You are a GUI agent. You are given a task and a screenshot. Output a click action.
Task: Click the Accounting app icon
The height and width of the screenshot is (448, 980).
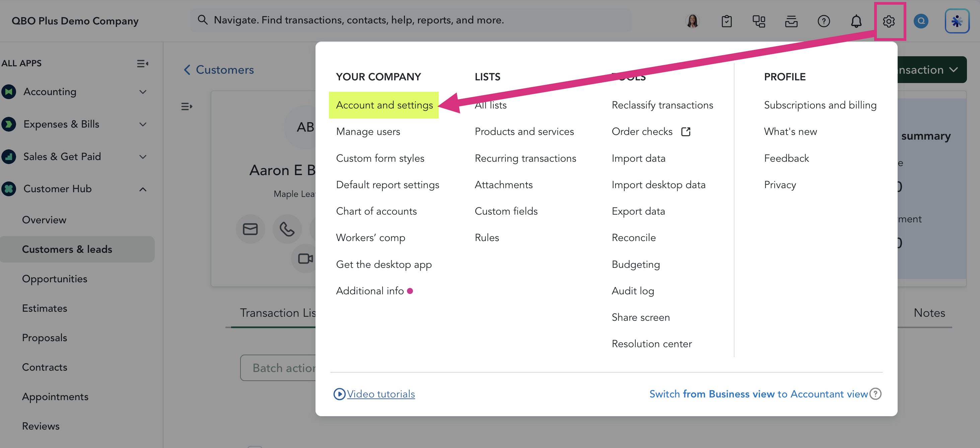click(x=9, y=92)
